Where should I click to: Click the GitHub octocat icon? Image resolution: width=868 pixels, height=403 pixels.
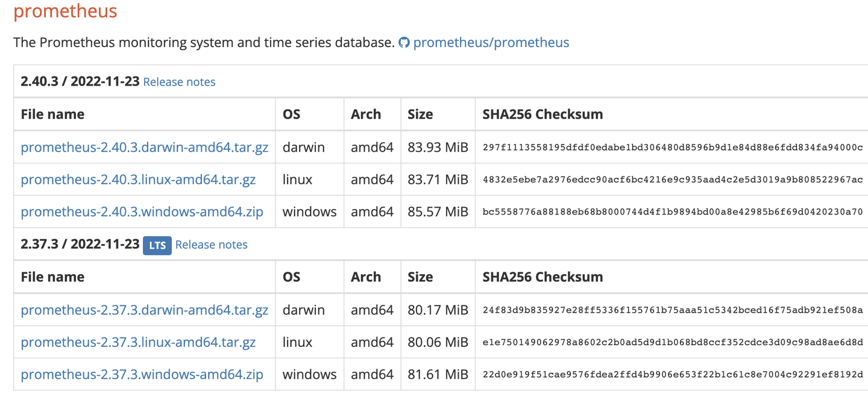tap(404, 42)
